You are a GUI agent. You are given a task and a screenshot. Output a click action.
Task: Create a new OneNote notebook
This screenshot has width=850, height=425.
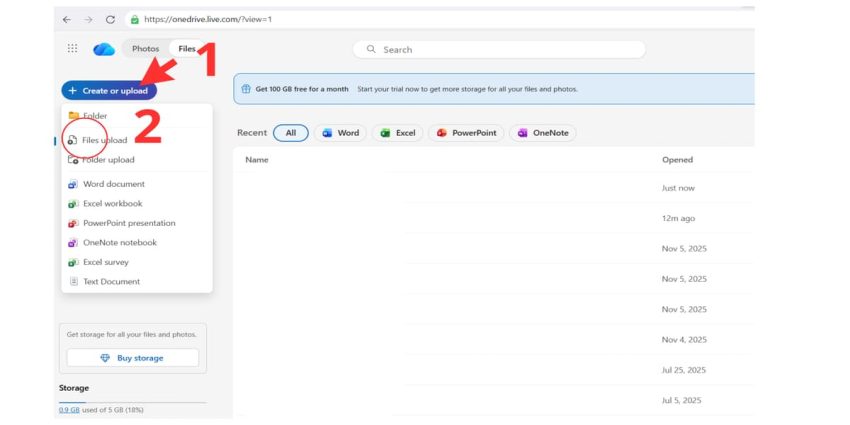(x=137, y=243)
